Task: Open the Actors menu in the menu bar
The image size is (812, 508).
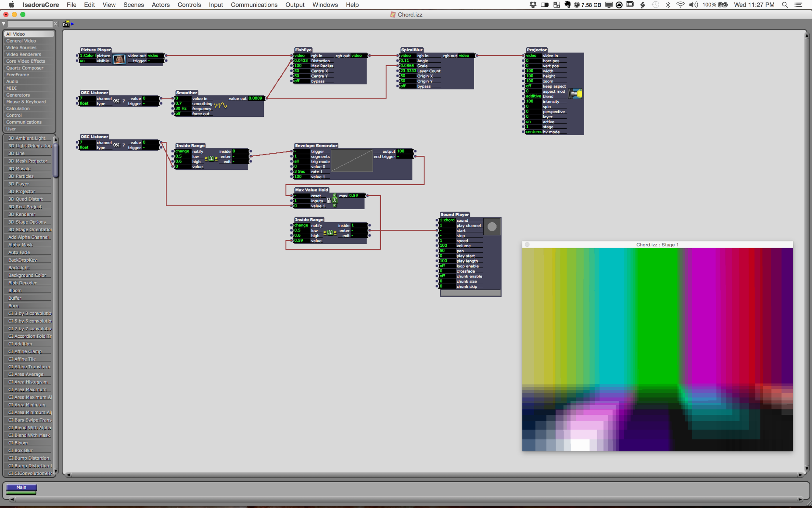Action: (x=160, y=5)
